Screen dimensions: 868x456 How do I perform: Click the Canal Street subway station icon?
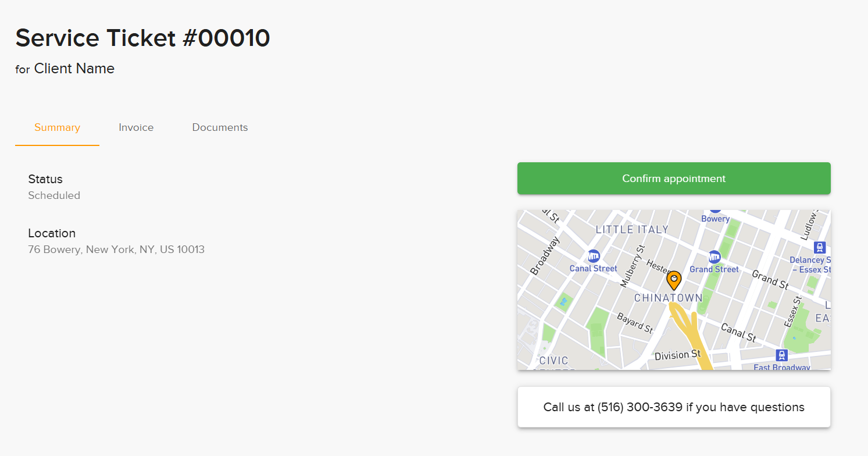click(594, 256)
